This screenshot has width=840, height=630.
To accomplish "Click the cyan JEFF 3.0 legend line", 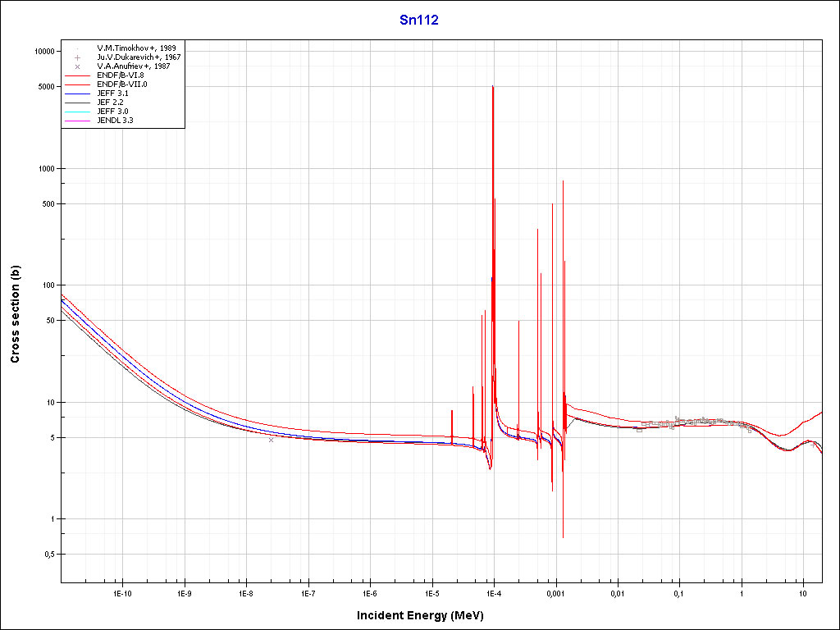I will [77, 111].
